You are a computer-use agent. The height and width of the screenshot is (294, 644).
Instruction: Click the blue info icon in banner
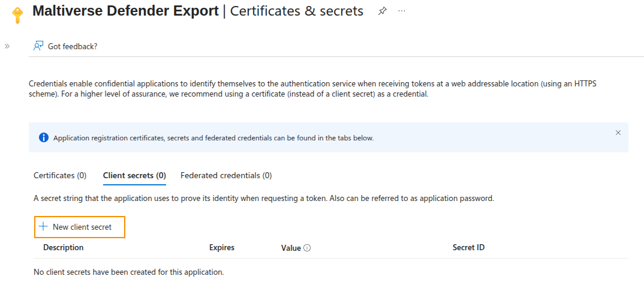tap(44, 138)
